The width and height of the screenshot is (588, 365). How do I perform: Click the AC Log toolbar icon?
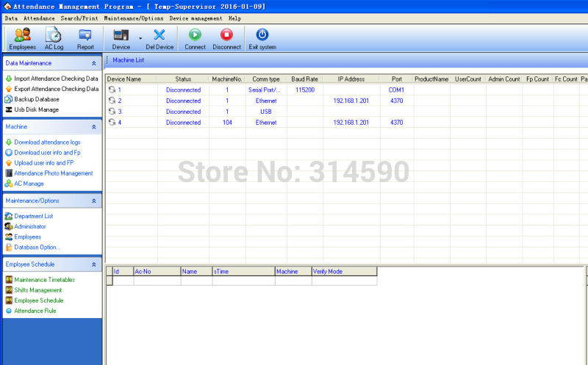tap(54, 38)
